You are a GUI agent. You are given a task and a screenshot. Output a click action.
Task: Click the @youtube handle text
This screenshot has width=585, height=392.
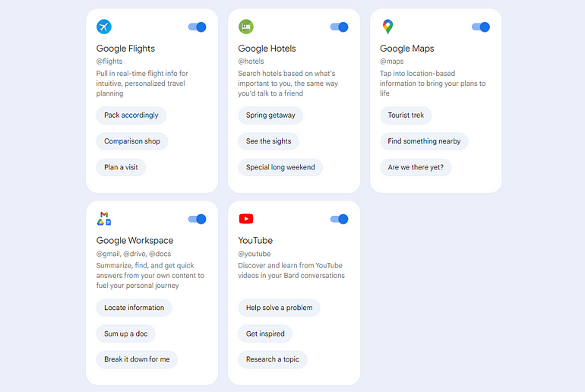pos(255,254)
